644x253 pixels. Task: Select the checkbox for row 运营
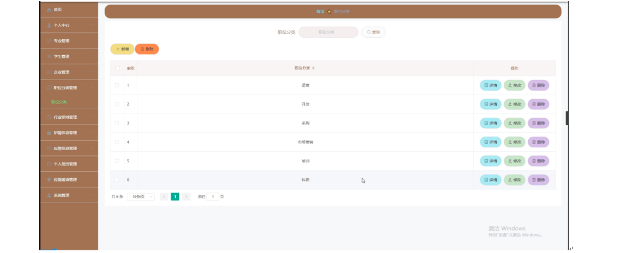pos(117,85)
